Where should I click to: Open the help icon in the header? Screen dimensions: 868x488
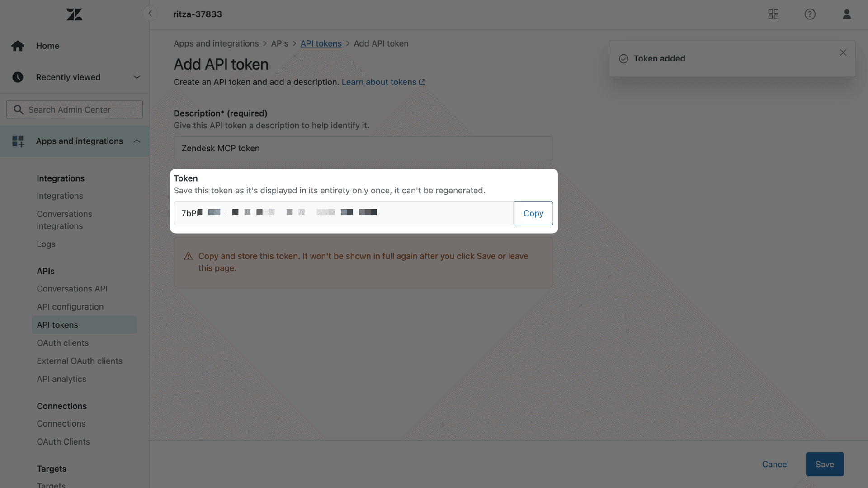810,14
